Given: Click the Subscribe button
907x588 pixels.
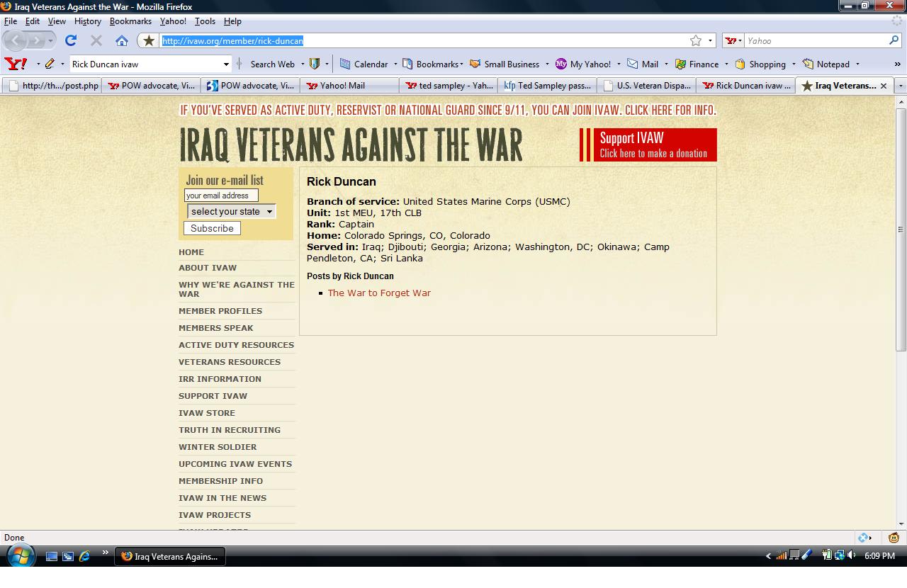Looking at the screenshot, I should pyautogui.click(x=212, y=228).
